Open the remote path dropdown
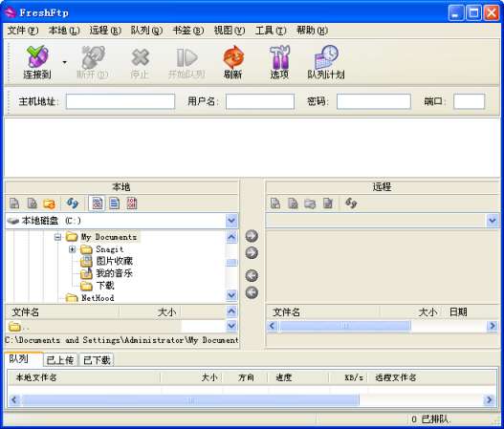The width and height of the screenshot is (504, 429). [493, 221]
